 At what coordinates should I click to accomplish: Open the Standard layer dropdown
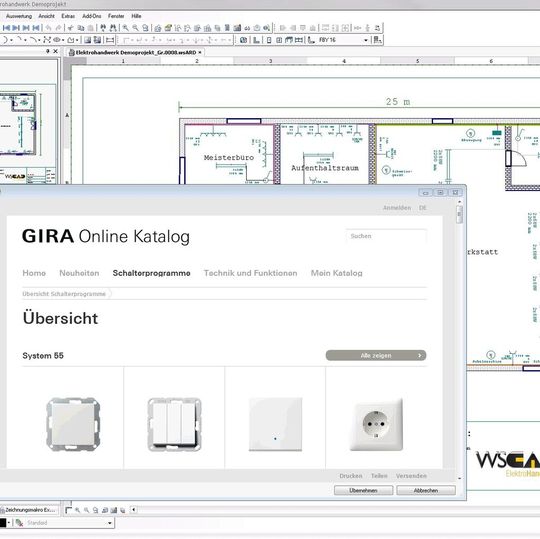(x=110, y=523)
